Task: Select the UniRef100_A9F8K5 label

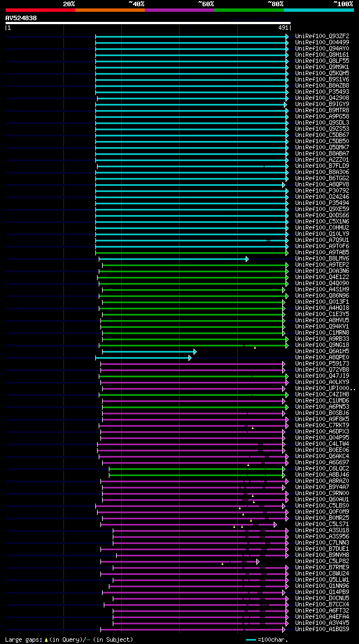Action: point(322,419)
